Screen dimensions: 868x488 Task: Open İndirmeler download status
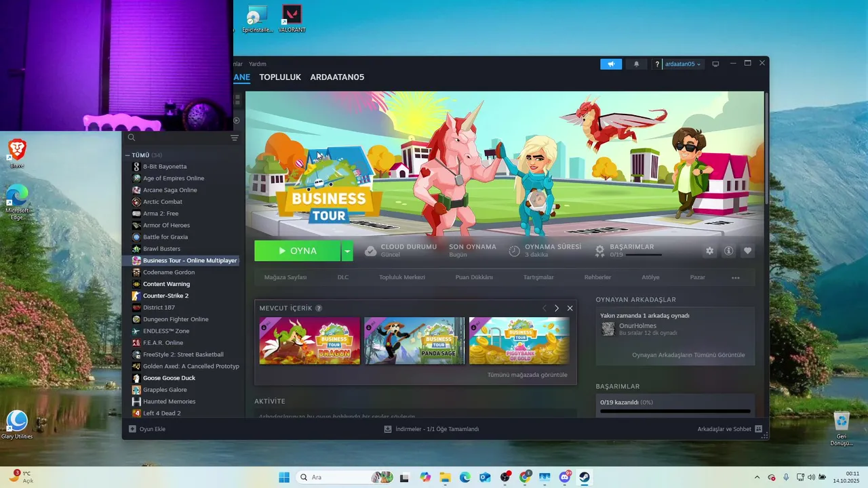coord(431,429)
